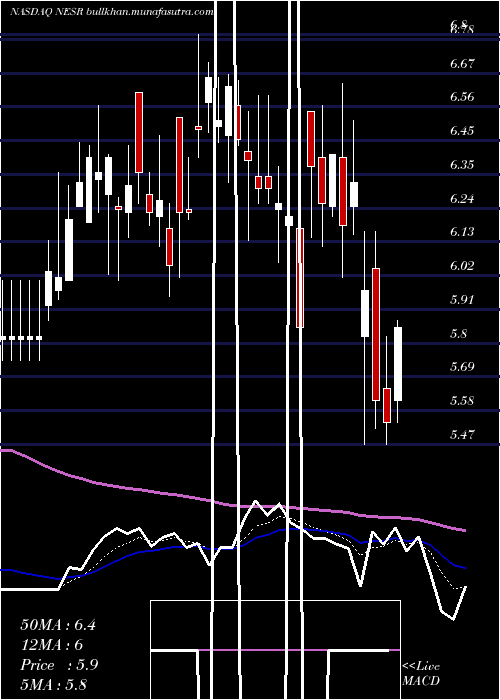This screenshot has height=700, width=500.
Task: Click the last white candlestick on the right
Action: pyautogui.click(x=398, y=364)
